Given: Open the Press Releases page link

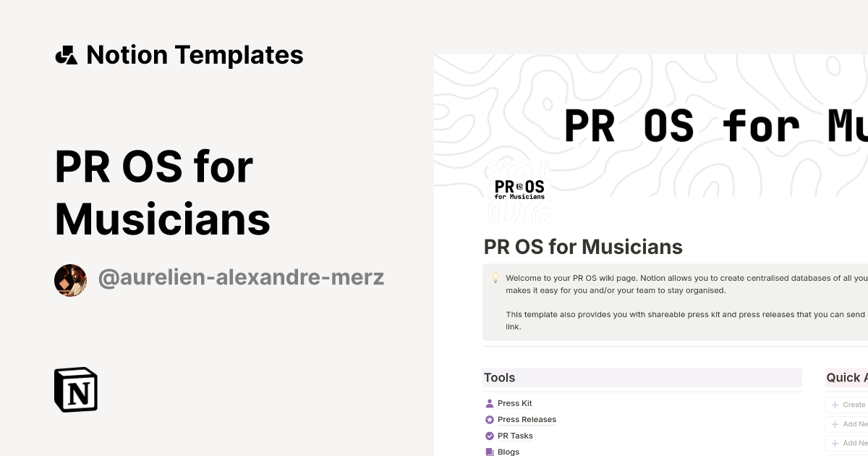Looking at the screenshot, I should coord(527,420).
